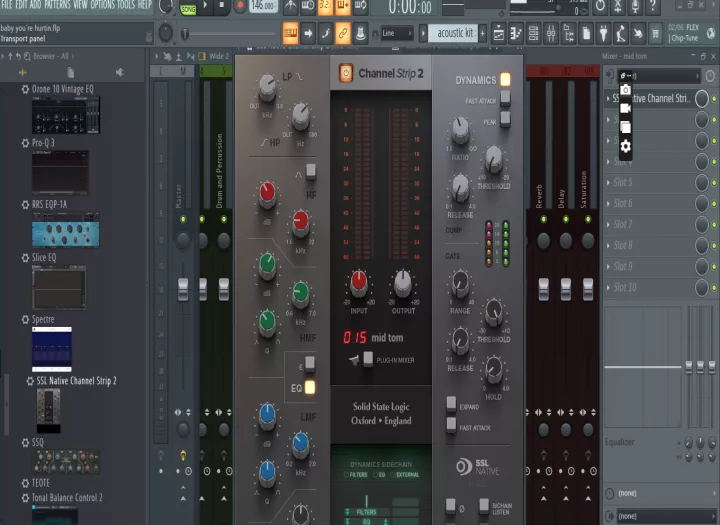
Task: Open the plugin picker plug icon
Action: tap(603, 33)
